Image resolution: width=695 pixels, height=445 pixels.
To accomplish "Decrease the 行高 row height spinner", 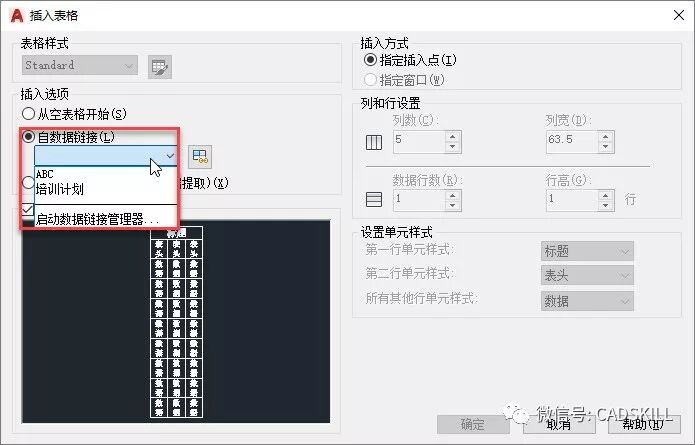I will click(605, 206).
